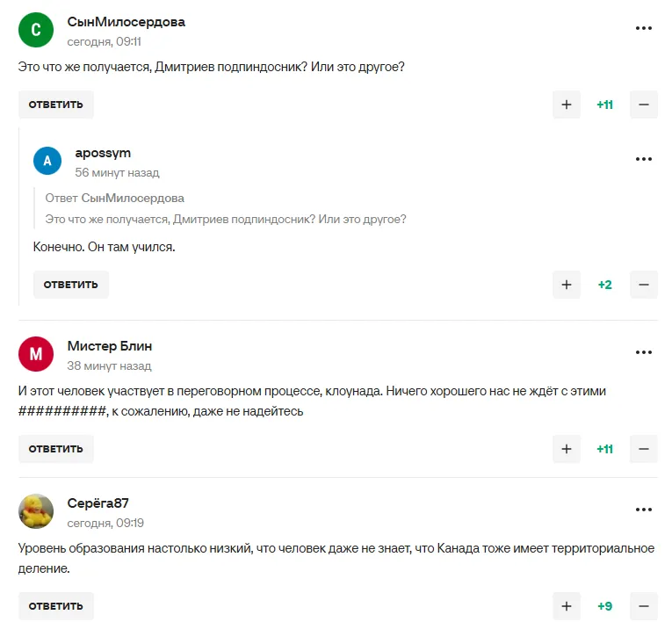Click the quoted СынМилосердова reply reference
Viewport: 672px width, 622px height.
[x=131, y=199]
